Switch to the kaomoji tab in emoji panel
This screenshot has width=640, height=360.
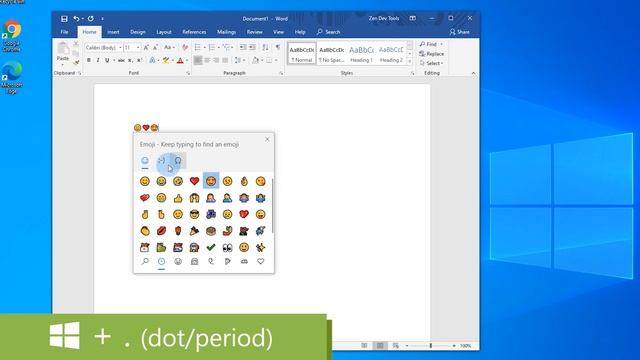[161, 160]
